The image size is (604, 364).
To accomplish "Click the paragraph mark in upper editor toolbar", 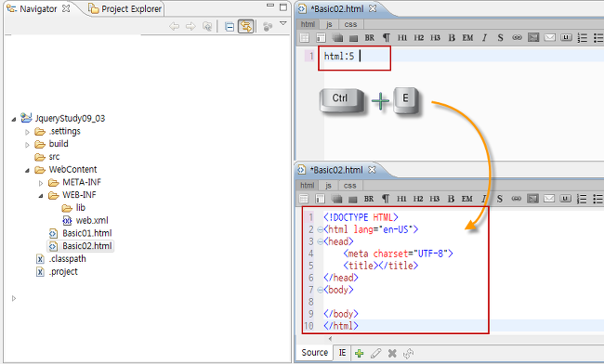I will coord(386,38).
